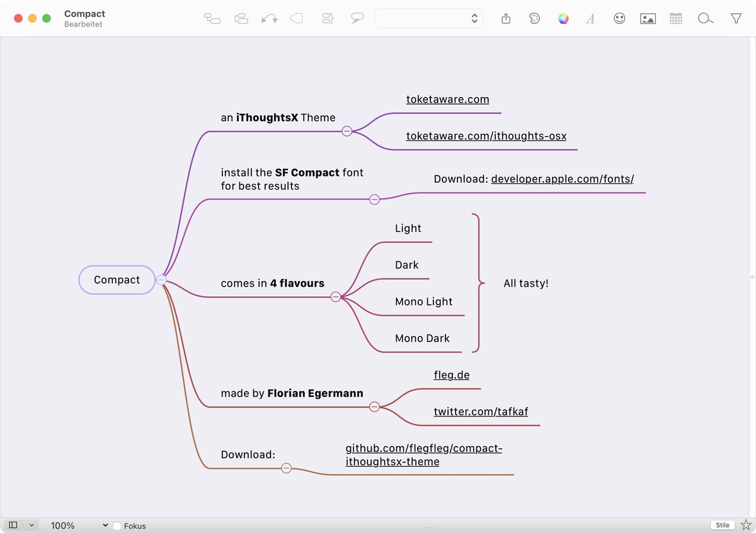Screen dimensions: 756x533
Task: Open the empty style dropdown in toolbar
Action: (x=428, y=18)
